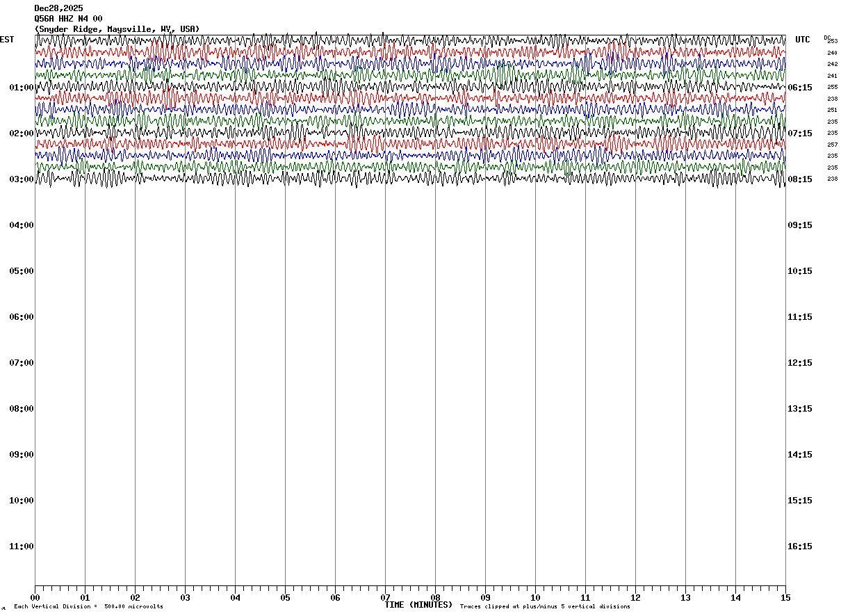The width and height of the screenshot is (841, 616).
Task: Select the 02:00 EST time label
Action: click(22, 133)
